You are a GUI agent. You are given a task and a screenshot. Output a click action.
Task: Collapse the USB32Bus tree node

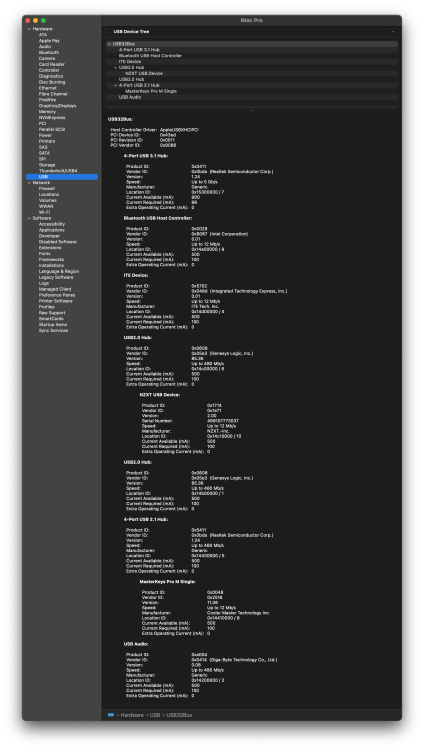110,44
